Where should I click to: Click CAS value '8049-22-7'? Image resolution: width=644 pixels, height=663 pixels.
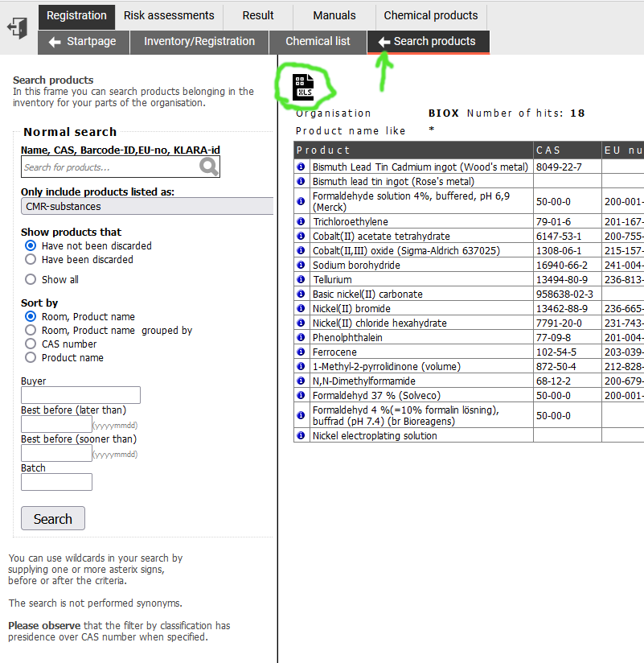coord(559,167)
